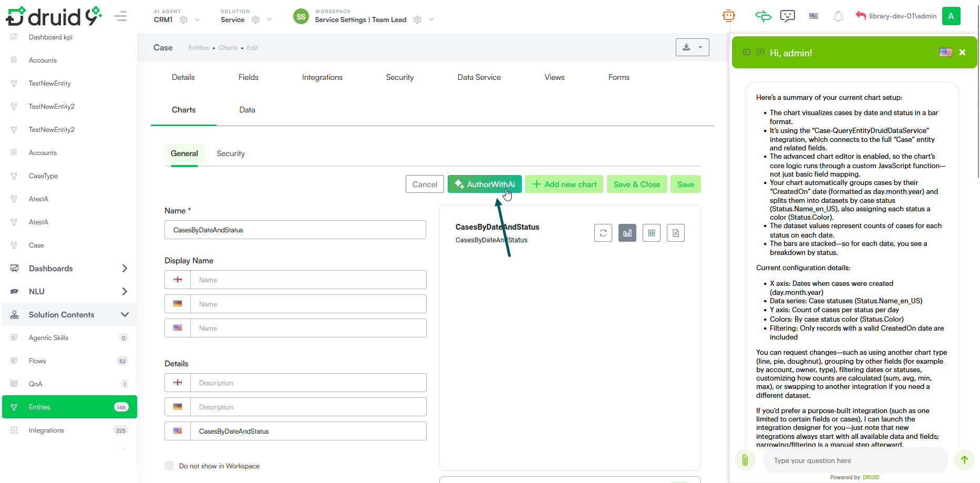Open the Integrations tab

tap(322, 77)
